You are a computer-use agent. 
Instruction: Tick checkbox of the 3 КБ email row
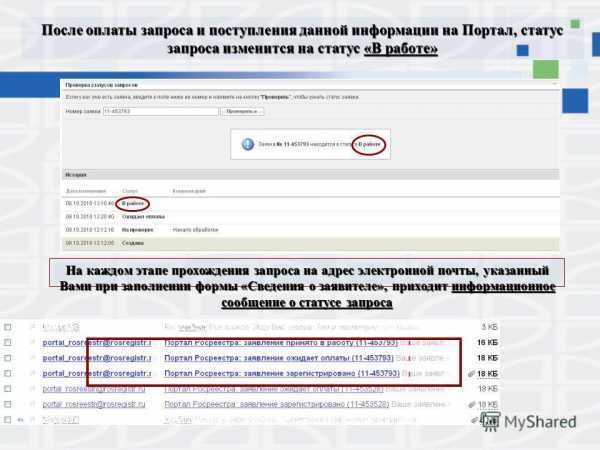coord(8,327)
